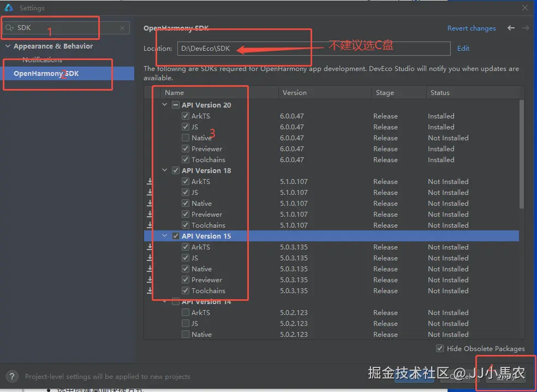Collapse the API Version 20 group
This screenshot has height=392, width=537.
click(x=165, y=104)
